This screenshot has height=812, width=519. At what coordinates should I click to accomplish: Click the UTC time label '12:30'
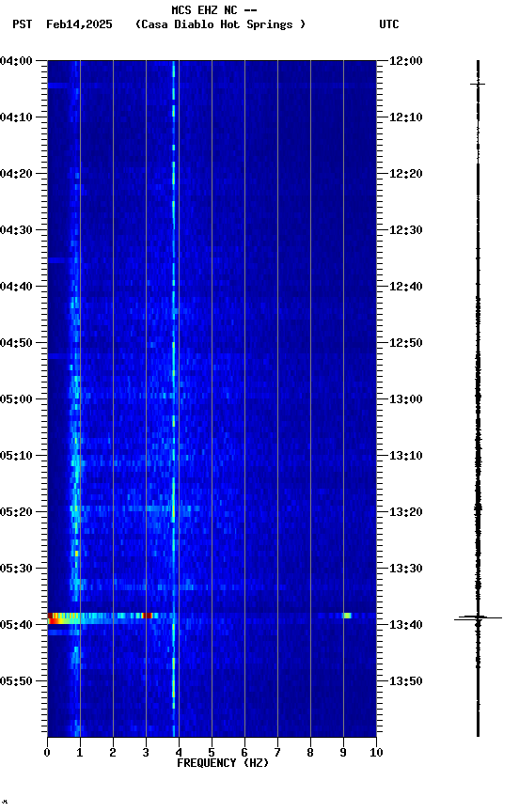pyautogui.click(x=406, y=230)
